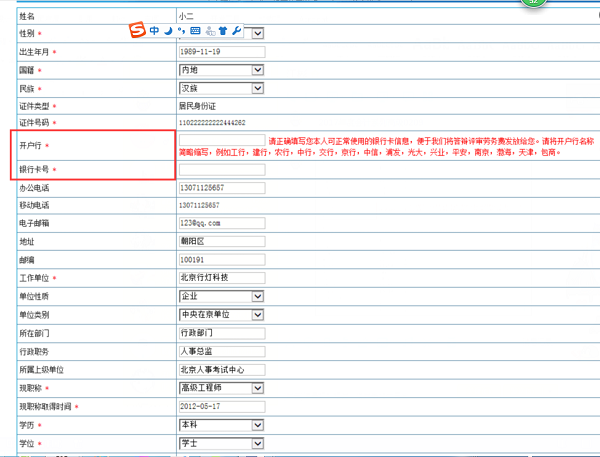Click the IME user account icon
The image size is (600, 457).
tap(208, 31)
